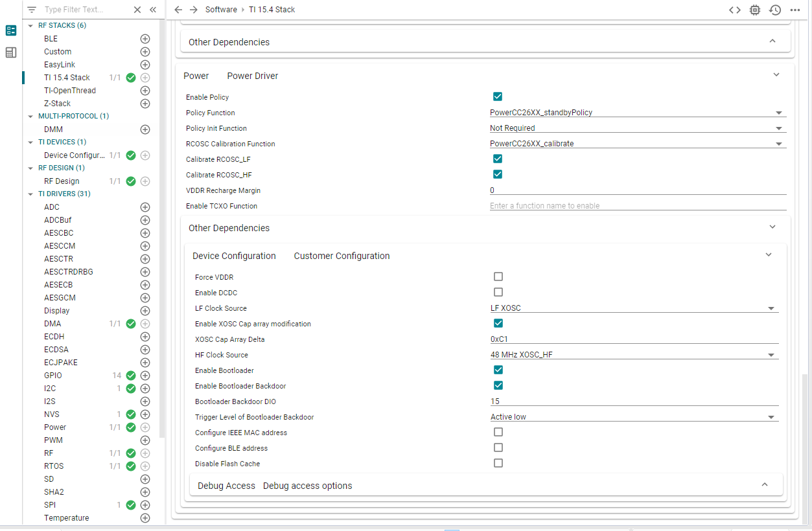Click the XOSC Cap Array Delta field
This screenshot has width=812, height=531.
coord(634,339)
